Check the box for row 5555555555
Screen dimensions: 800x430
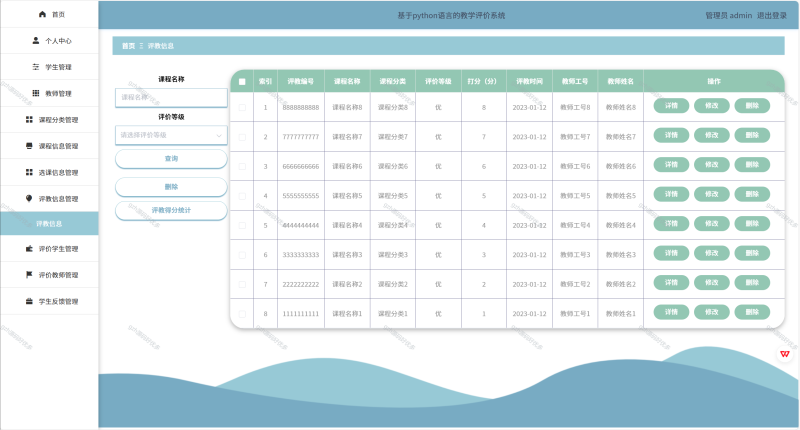click(242, 196)
